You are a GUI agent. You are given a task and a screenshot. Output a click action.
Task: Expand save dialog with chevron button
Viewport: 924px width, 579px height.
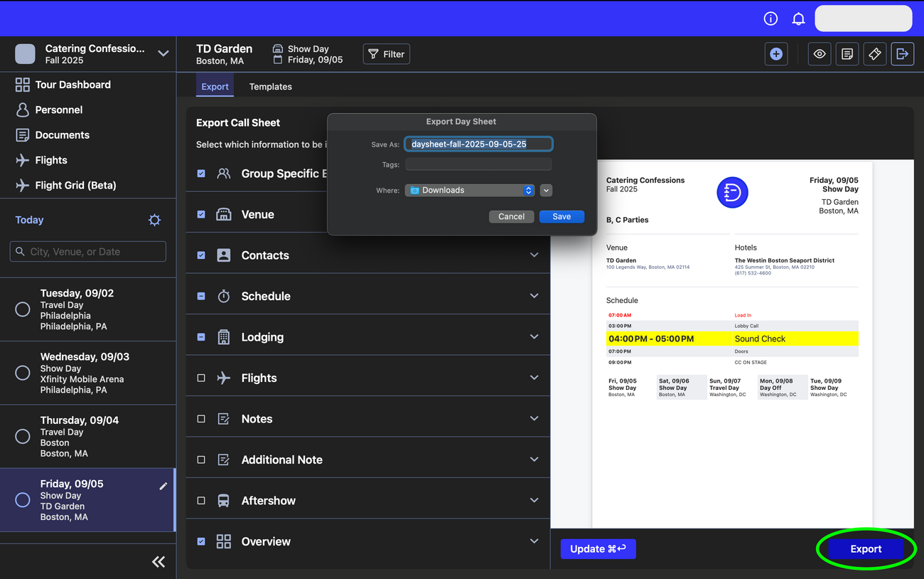(x=546, y=190)
